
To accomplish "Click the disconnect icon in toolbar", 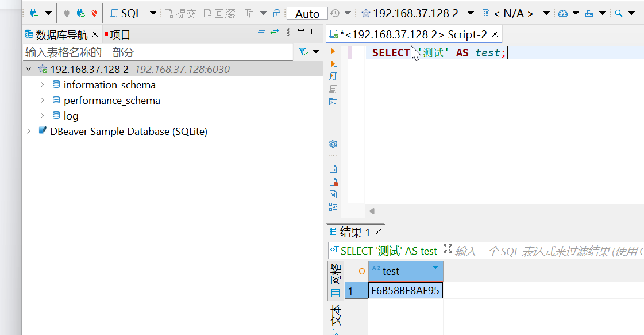I will [x=94, y=13].
